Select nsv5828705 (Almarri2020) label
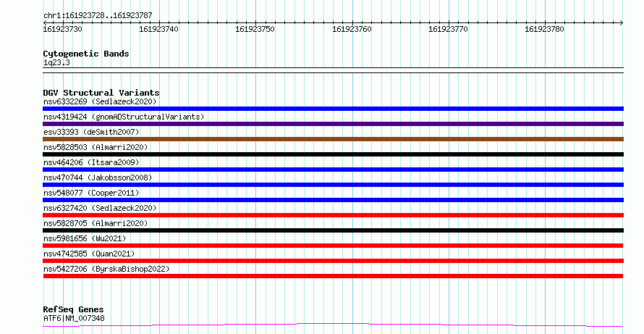This screenshot has height=334, width=644. 96,223
